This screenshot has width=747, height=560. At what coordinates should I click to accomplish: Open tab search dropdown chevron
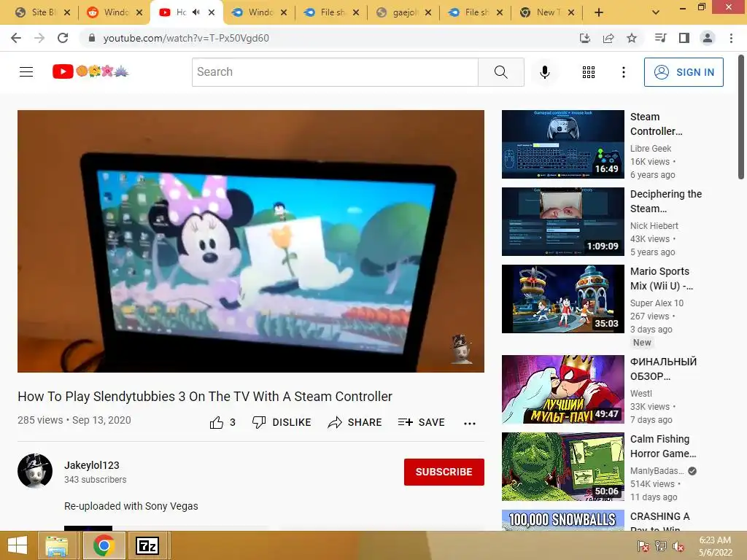click(x=656, y=13)
